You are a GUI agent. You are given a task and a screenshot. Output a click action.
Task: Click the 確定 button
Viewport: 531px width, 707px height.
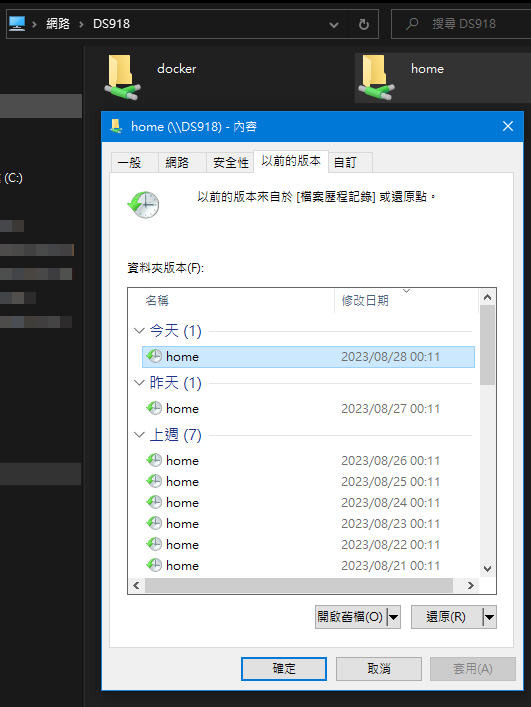284,668
